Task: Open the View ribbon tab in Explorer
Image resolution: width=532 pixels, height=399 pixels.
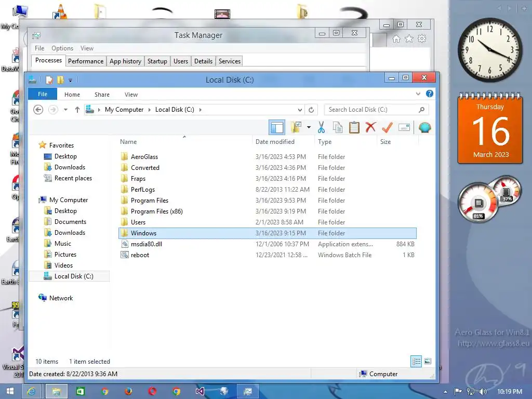Action: tap(131, 95)
